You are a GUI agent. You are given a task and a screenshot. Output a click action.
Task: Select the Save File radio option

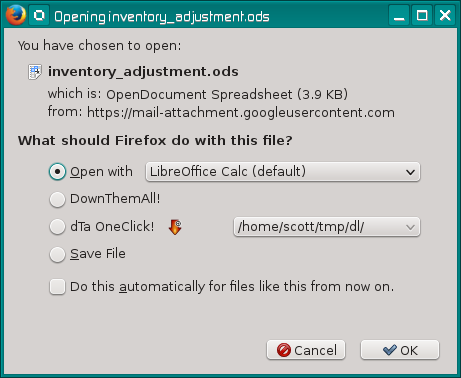57,254
